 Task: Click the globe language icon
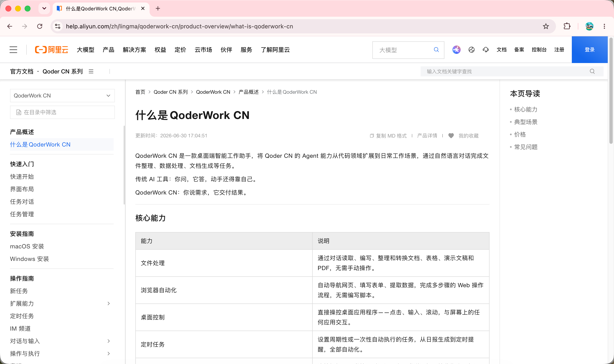point(471,50)
